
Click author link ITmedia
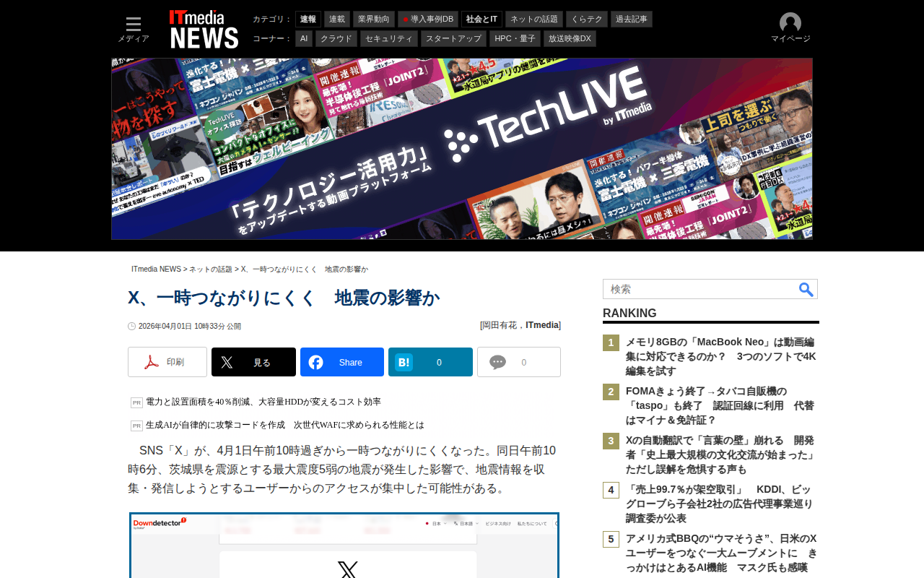(542, 325)
